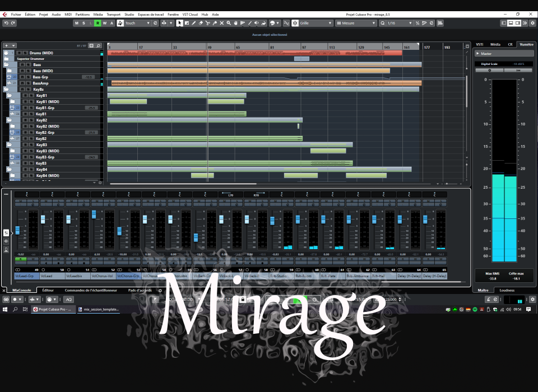Toggle lower zone visibility
Viewport: 538px width, 392px height.
[x=511, y=23]
